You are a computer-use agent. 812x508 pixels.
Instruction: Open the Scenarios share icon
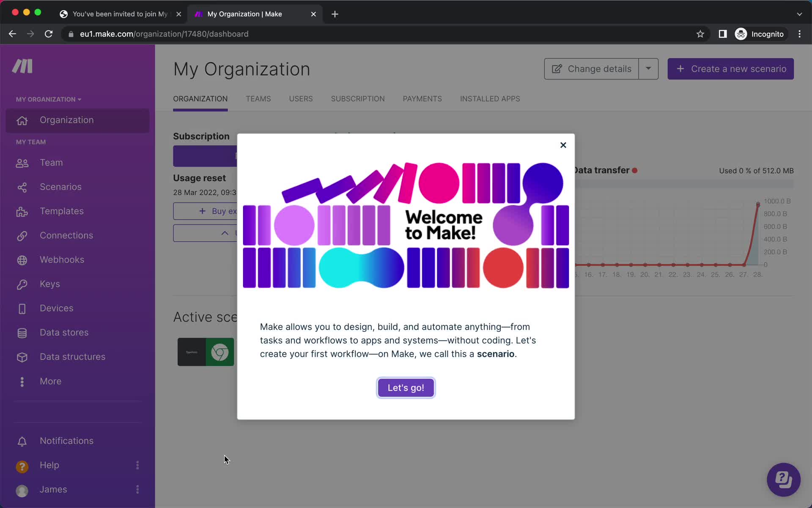click(22, 187)
